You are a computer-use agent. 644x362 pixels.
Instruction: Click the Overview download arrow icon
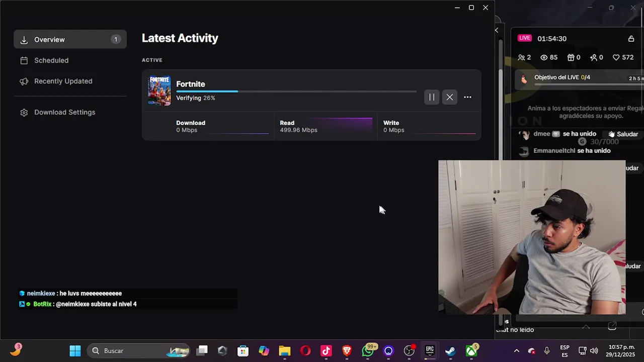point(24,40)
